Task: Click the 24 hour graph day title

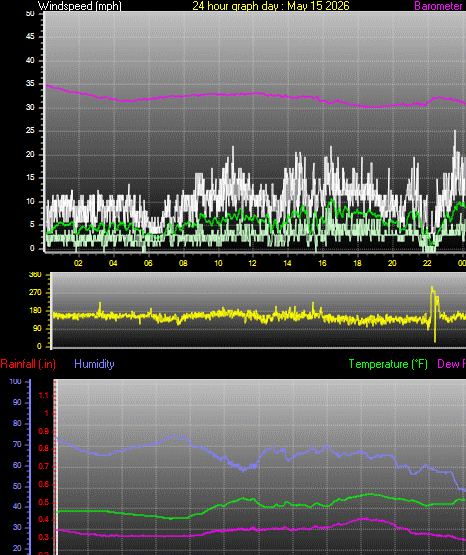Action: point(271,6)
